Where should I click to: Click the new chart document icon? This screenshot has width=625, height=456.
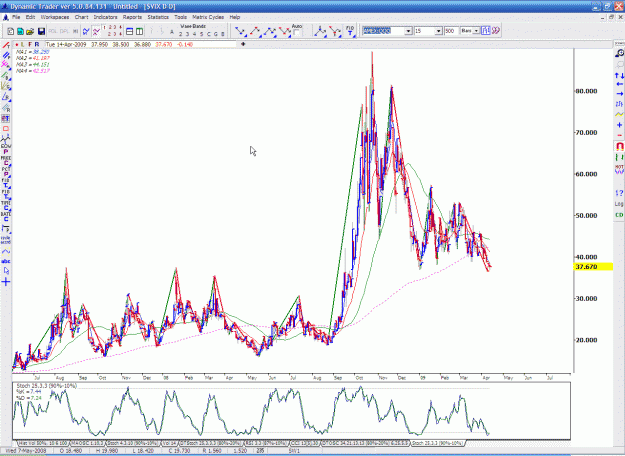click(11, 31)
